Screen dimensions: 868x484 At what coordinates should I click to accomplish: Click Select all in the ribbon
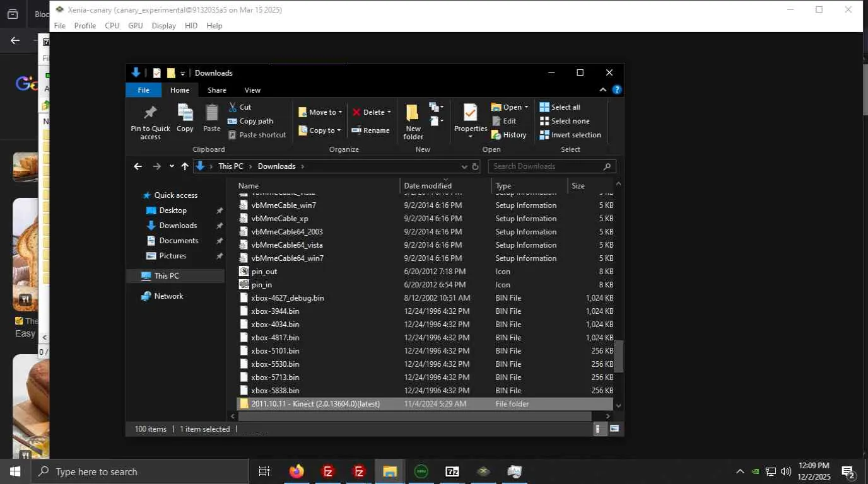tap(560, 107)
